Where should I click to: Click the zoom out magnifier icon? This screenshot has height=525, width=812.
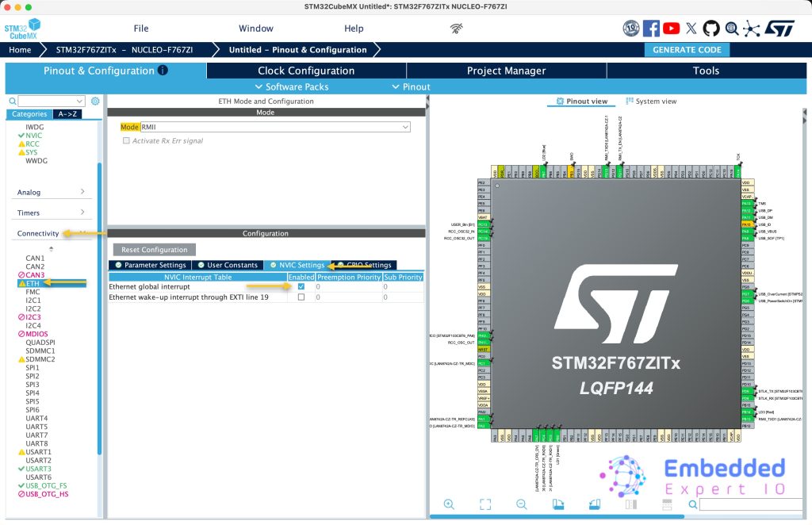point(522,504)
